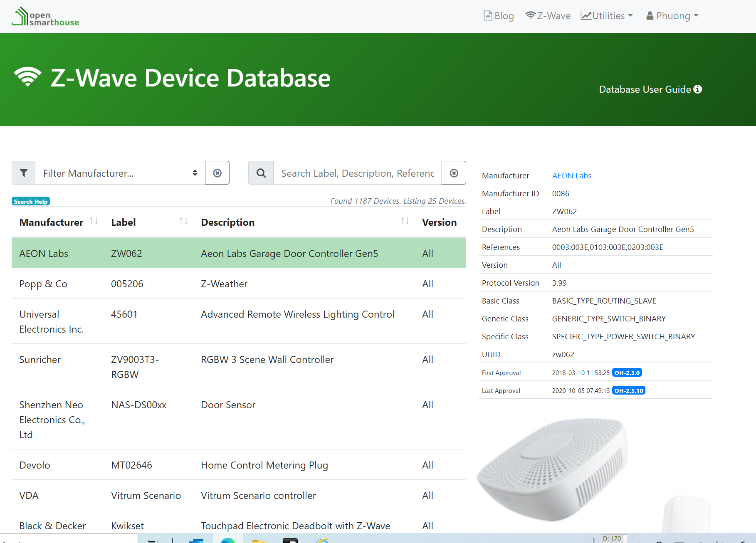This screenshot has height=543, width=756.
Task: Sort the table by Description column arrows
Action: [x=404, y=221]
